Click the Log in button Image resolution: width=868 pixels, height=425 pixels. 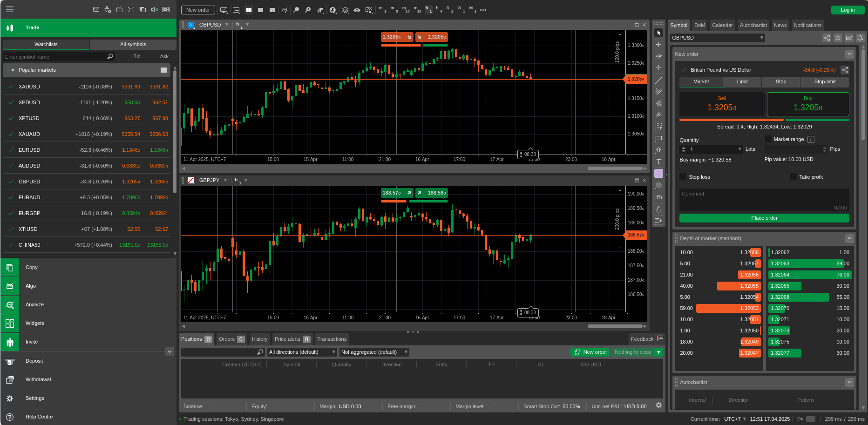point(848,10)
